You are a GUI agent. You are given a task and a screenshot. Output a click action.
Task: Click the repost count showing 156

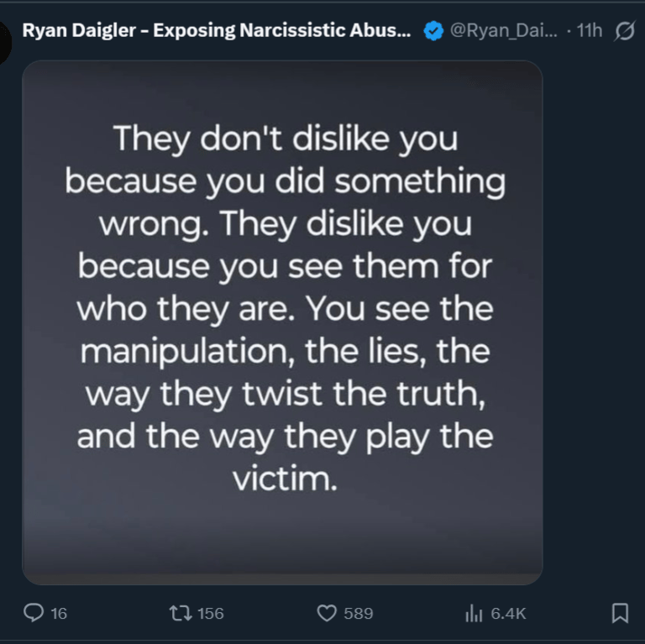210,614
